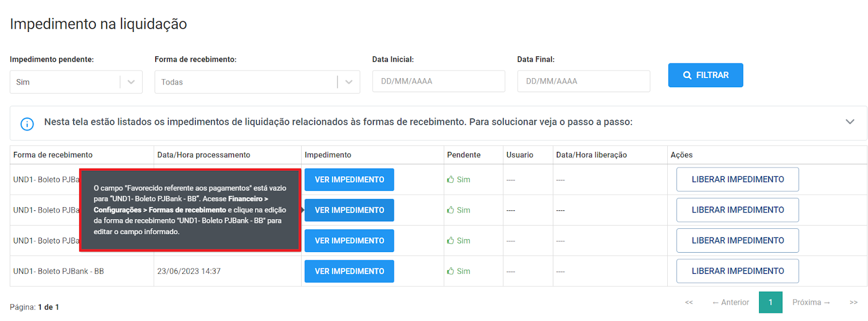
Task: Click LIBERAR IMPEDIMENTO in the second row
Action: (738, 210)
